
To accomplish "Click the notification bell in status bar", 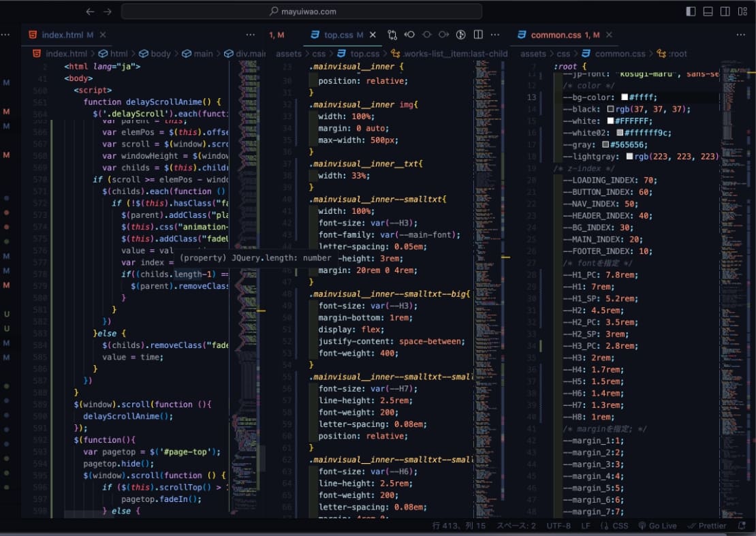I will coord(740,526).
